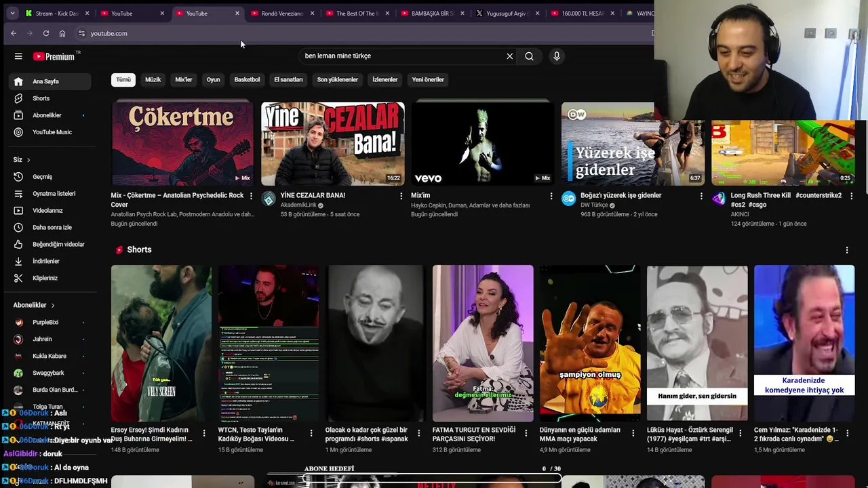Open options for Long Rush Three Kill video
Screen dimensions: 868x488
click(x=851, y=196)
